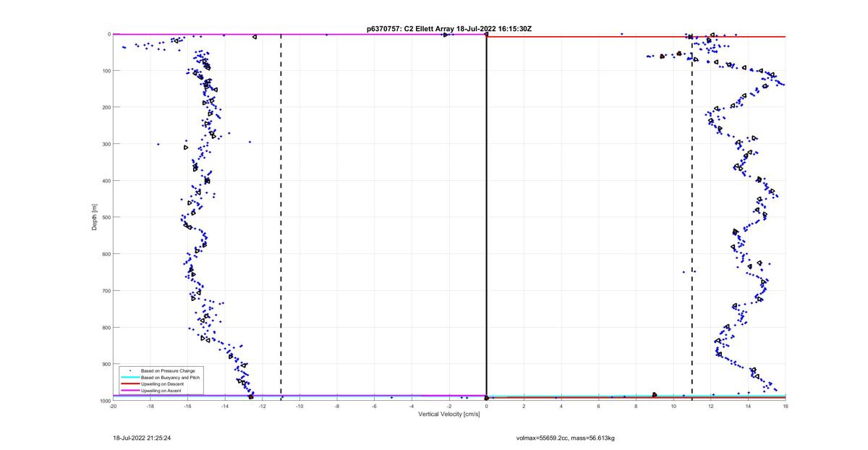
Task: Click the magenta line sample in the legend
Action: point(130,391)
